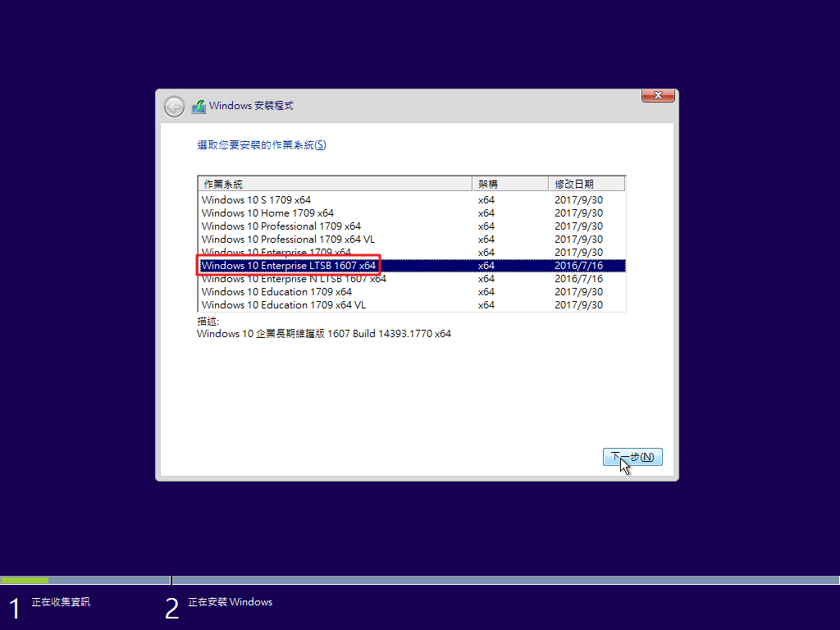Select Windows 10 Home 1709 x64
The width and height of the screenshot is (840, 630).
tap(412, 212)
